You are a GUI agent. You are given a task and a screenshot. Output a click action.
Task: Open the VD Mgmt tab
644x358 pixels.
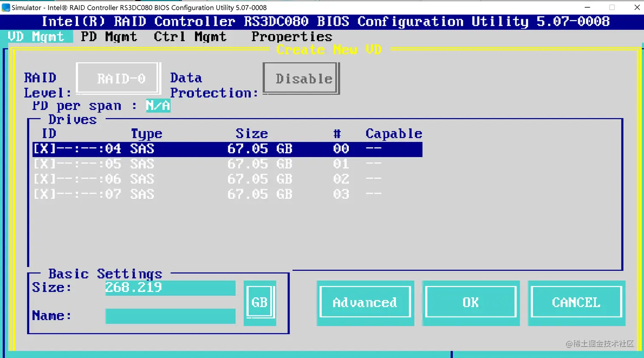36,37
